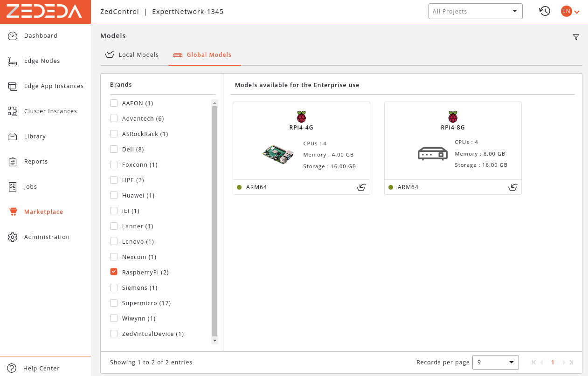The image size is (588, 376).
Task: Click the Edge App Instances icon
Action: pyautogui.click(x=13, y=86)
